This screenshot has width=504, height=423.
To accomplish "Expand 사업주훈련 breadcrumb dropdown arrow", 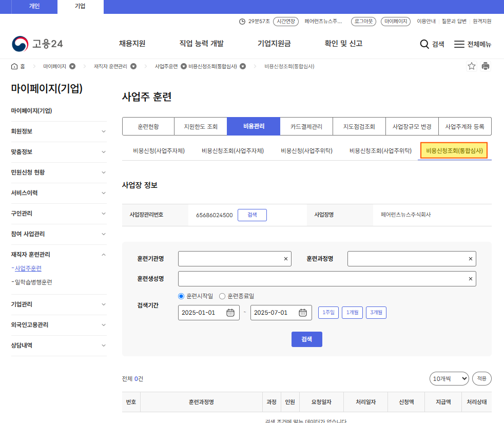I will (184, 66).
